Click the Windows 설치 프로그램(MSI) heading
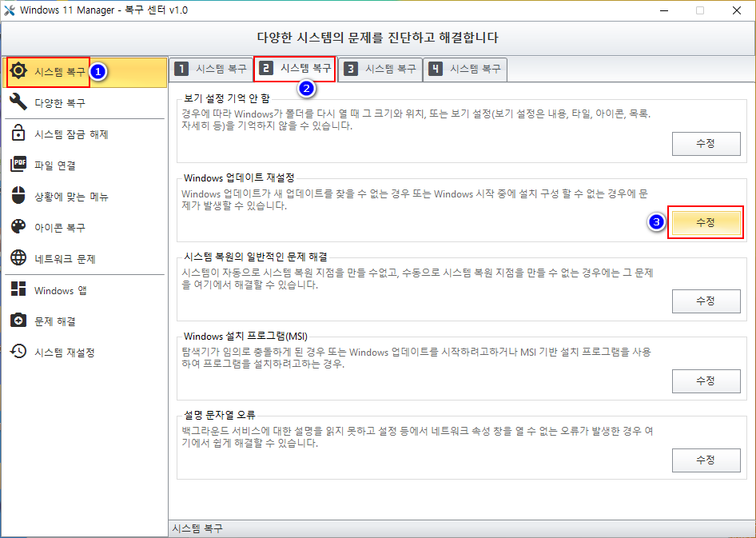Viewport: 756px width, 538px height. [x=245, y=336]
